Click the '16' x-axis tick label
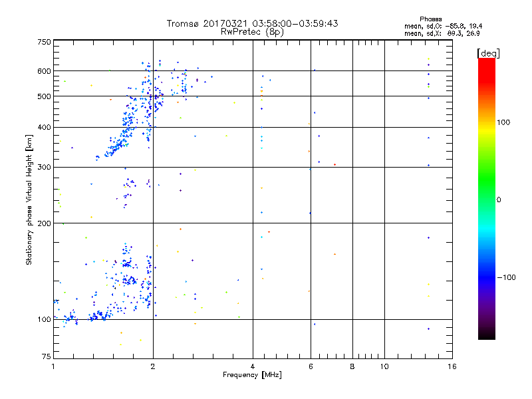The image size is (532, 399). tap(452, 366)
